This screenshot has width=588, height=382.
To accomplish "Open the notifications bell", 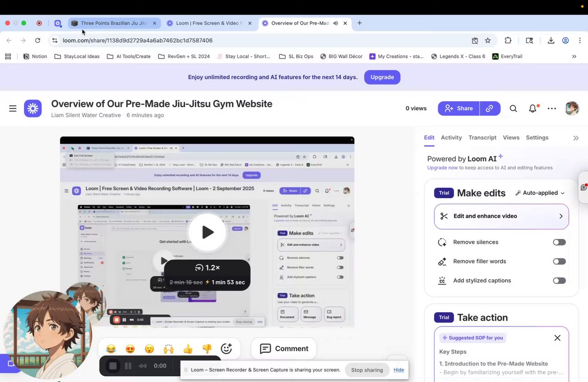I will (x=533, y=108).
